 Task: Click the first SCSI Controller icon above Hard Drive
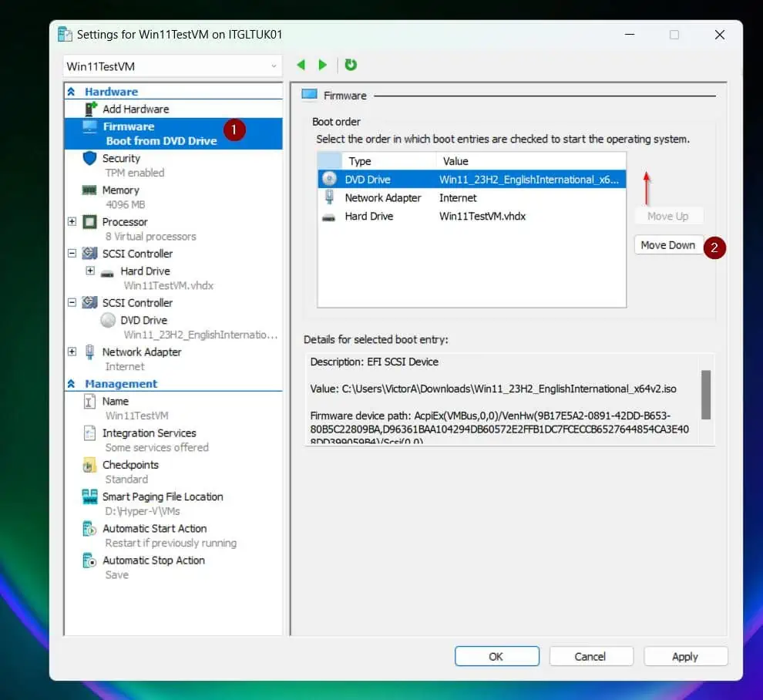[89, 253]
